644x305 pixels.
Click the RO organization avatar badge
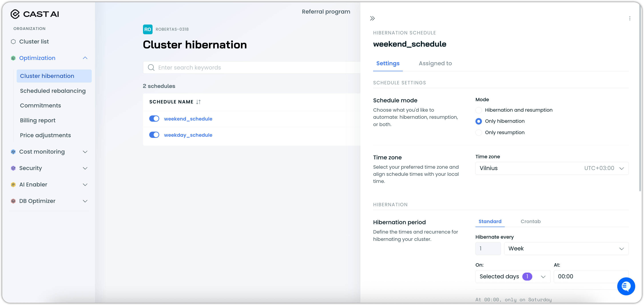pos(147,29)
